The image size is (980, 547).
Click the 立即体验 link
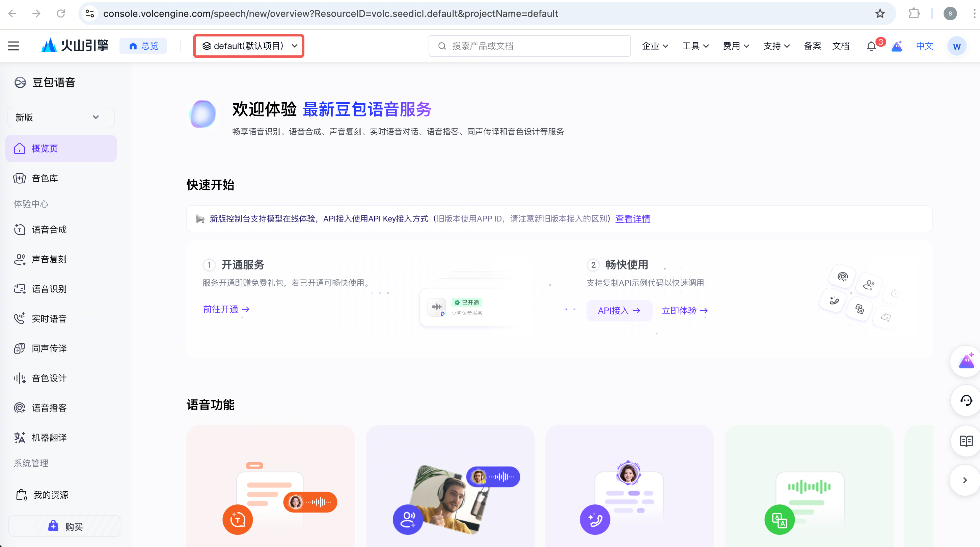click(x=685, y=311)
